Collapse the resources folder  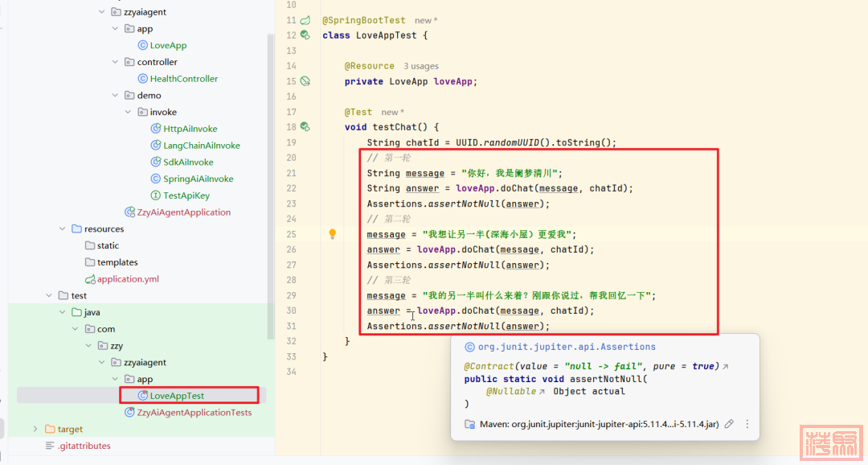(x=63, y=229)
